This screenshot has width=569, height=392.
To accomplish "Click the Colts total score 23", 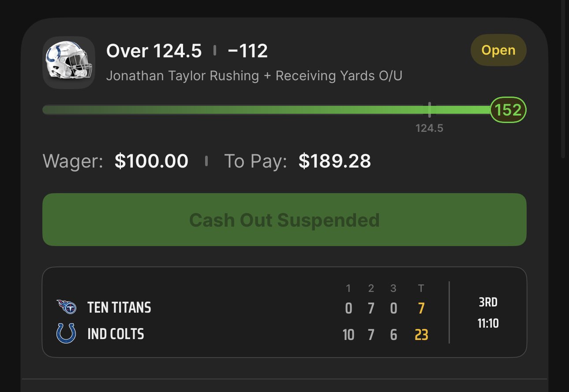I will click(x=421, y=335).
